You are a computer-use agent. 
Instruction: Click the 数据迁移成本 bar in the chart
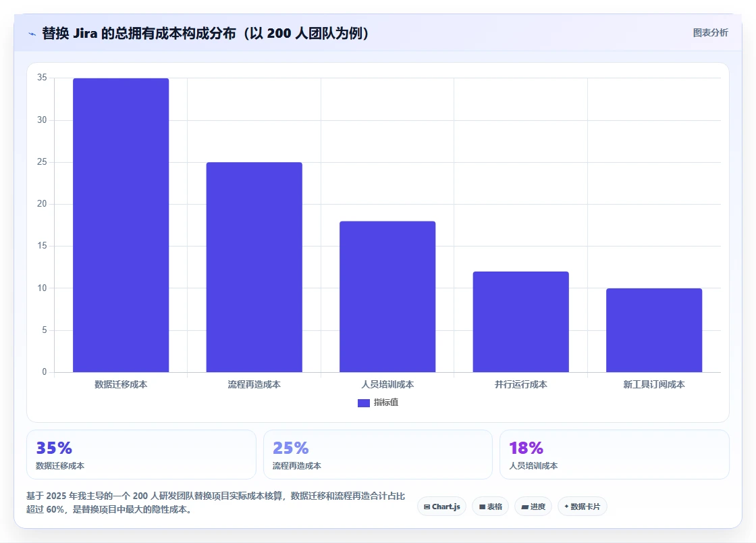tap(121, 225)
